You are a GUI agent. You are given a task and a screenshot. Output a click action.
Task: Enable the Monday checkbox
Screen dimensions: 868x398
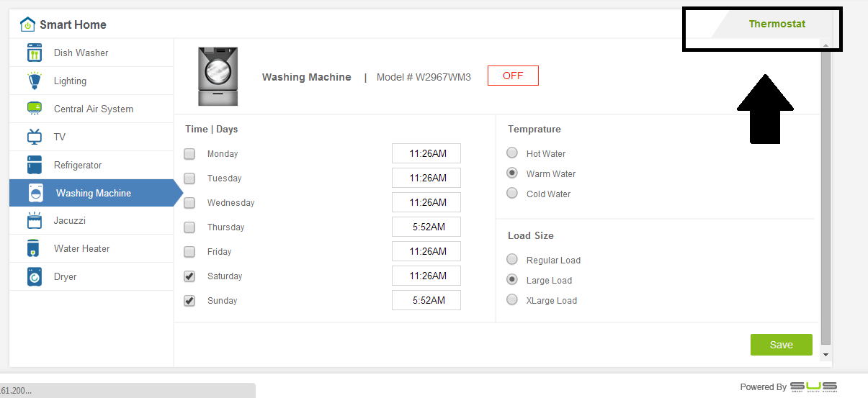point(189,154)
